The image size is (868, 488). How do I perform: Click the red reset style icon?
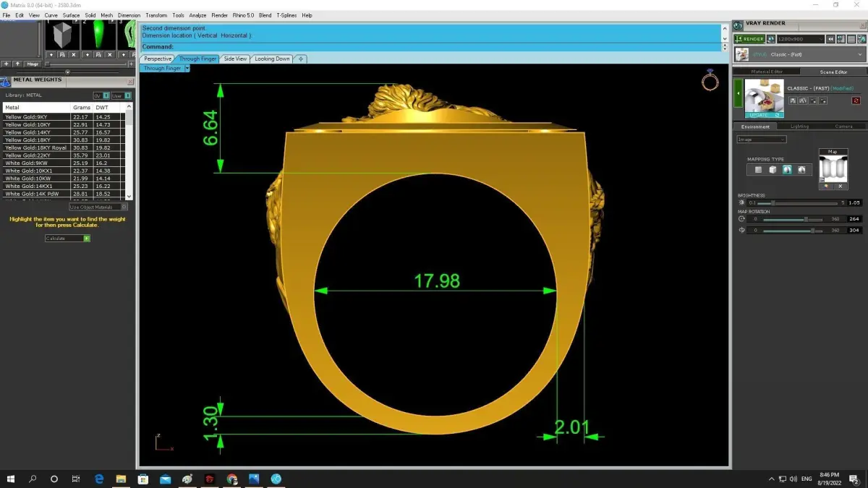coord(856,100)
